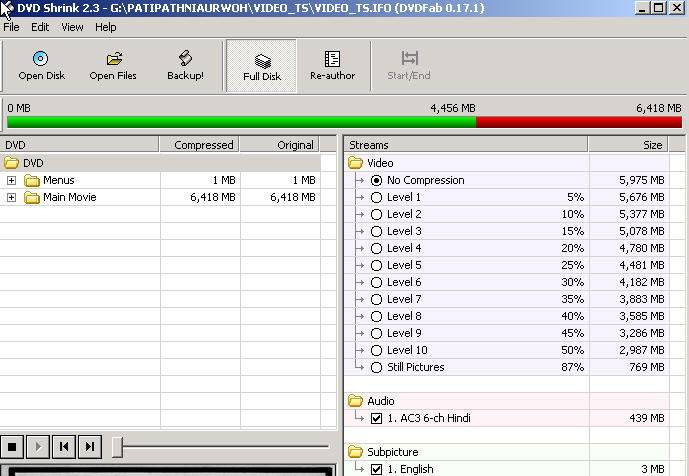Select Full Disk mode

coord(262,66)
